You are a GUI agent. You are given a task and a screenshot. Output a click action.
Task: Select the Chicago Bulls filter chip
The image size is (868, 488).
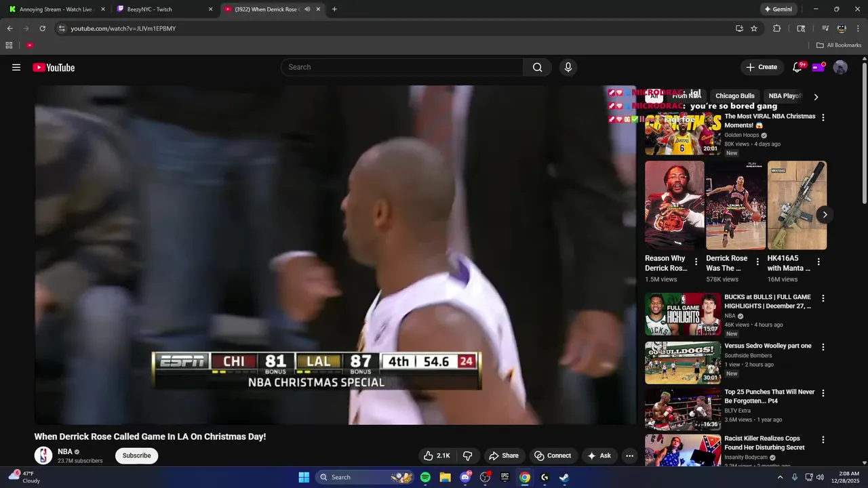point(735,96)
